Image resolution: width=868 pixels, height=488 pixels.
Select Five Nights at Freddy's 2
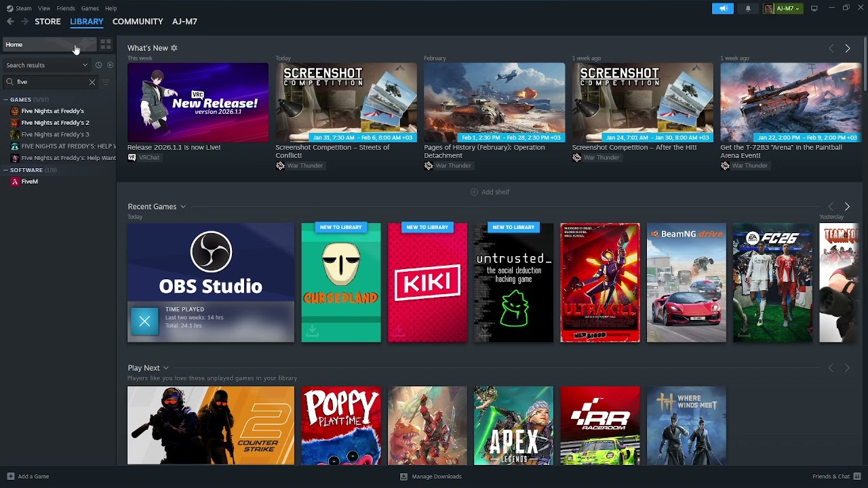[x=55, y=123]
